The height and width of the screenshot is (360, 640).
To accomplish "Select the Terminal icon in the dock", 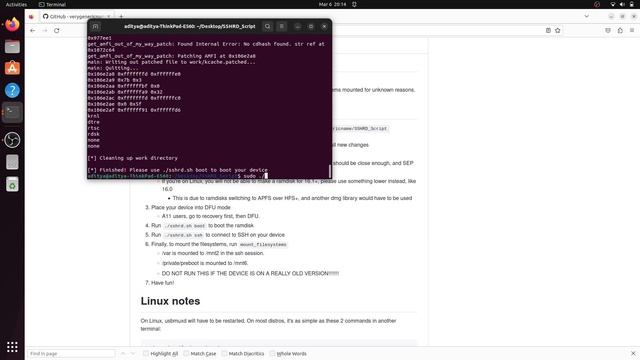I will (12, 112).
